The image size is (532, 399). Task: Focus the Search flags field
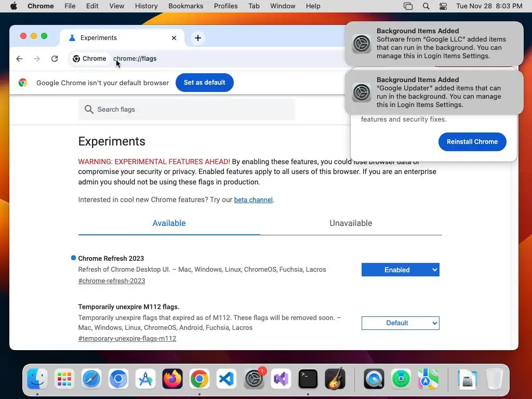(187, 109)
